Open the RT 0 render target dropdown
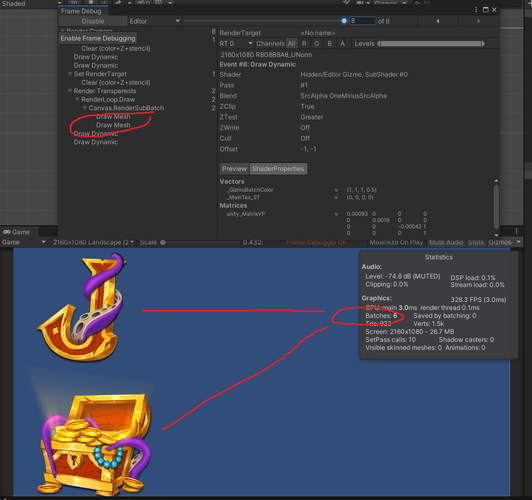This screenshot has height=500, width=532. pos(236,44)
